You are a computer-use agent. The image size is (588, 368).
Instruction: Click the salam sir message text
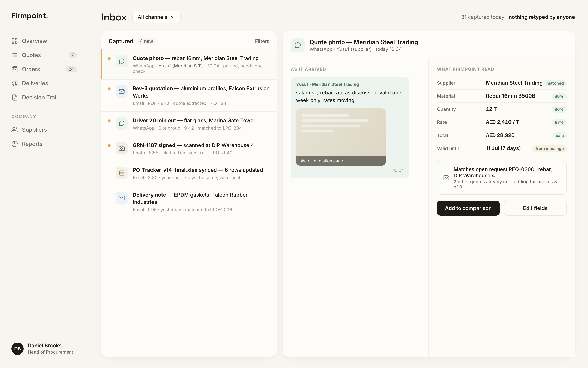[x=349, y=96]
